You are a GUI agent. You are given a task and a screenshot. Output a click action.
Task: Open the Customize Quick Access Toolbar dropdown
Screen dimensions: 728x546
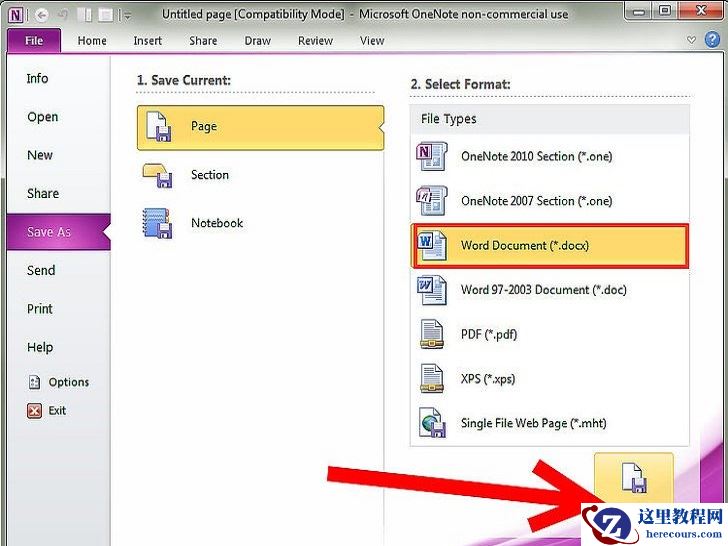pyautogui.click(x=128, y=16)
